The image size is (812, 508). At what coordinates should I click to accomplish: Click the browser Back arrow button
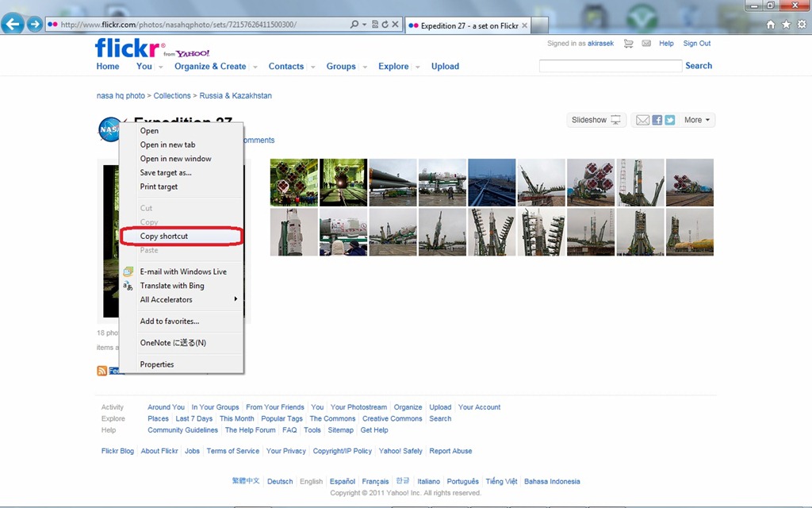click(x=12, y=24)
